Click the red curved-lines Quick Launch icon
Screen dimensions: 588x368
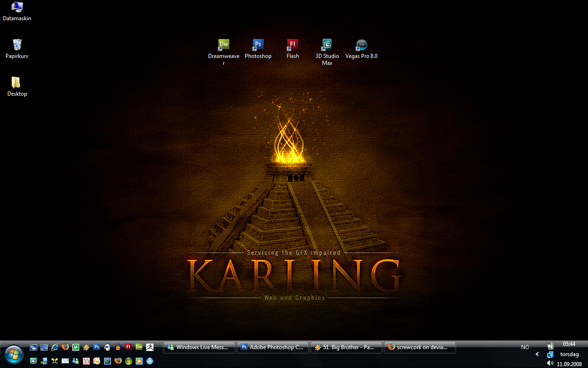click(86, 361)
